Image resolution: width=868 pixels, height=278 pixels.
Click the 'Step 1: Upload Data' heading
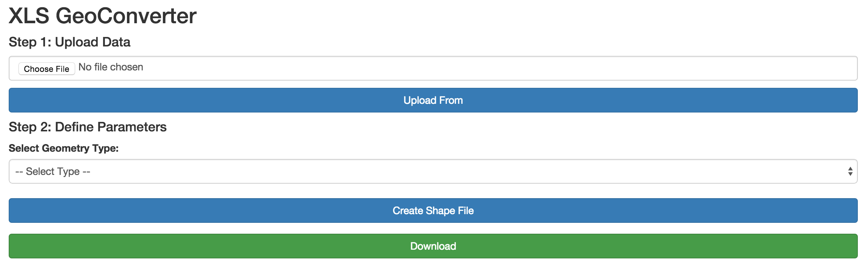pyautogui.click(x=69, y=42)
